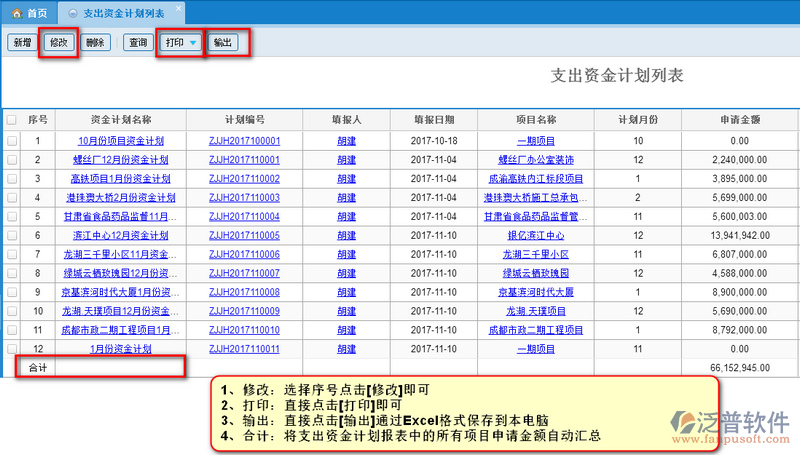Open plan number ZJJH2017110010
This screenshot has height=455, width=800.
pyautogui.click(x=244, y=330)
